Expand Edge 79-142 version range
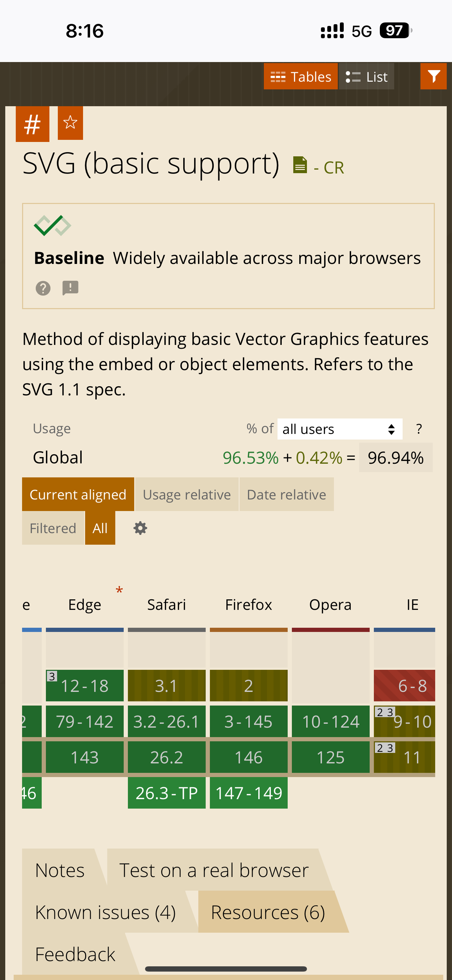452x980 pixels. 84,721
